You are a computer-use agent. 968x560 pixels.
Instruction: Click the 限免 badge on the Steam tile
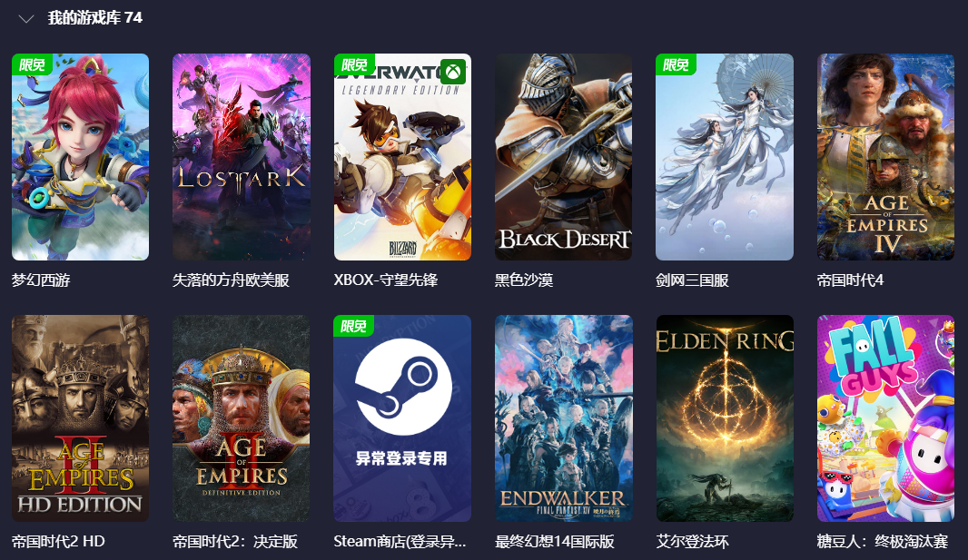pos(354,326)
